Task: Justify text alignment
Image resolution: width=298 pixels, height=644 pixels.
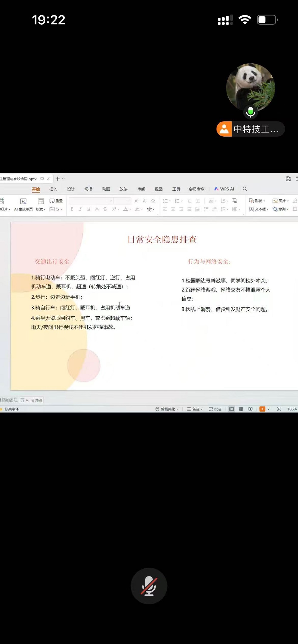Action: pyautogui.click(x=189, y=209)
